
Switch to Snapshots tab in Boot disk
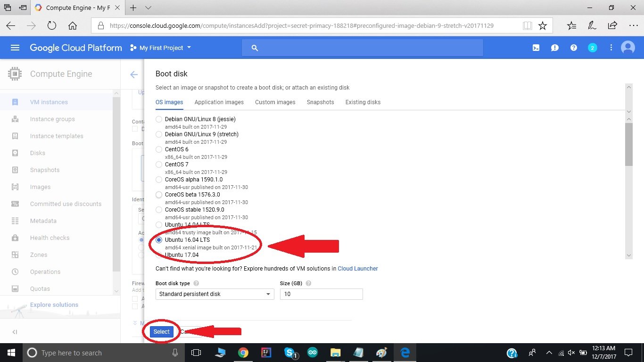[x=321, y=102]
